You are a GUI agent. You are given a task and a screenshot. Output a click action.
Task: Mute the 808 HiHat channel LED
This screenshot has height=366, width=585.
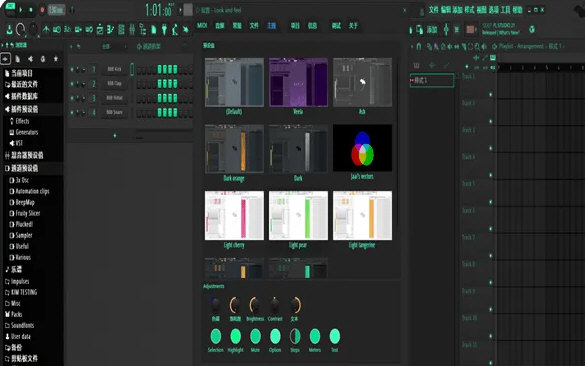coord(72,98)
